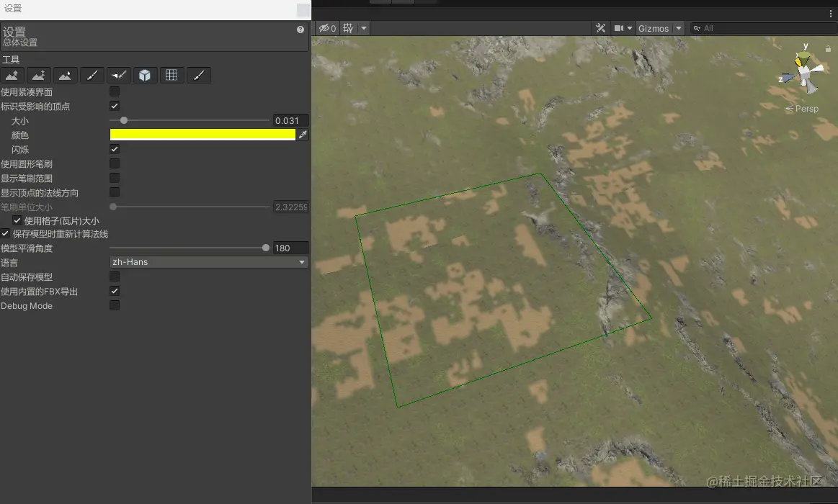Viewport: 838px width, 504px height.
Task: Open the grid settings dropdown arrow
Action: pos(364,28)
